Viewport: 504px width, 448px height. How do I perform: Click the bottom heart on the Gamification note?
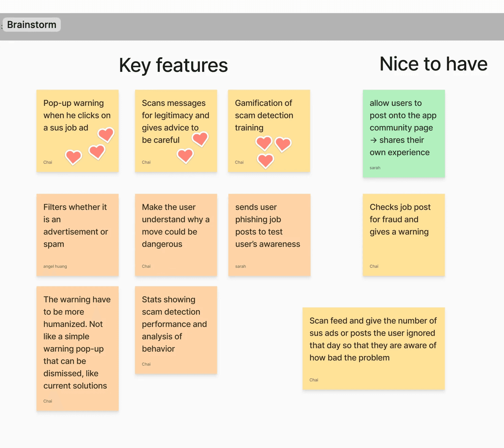pyautogui.click(x=265, y=160)
